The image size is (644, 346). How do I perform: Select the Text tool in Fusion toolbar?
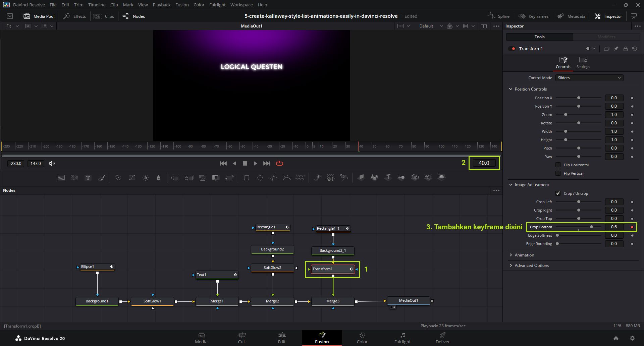[88, 178]
